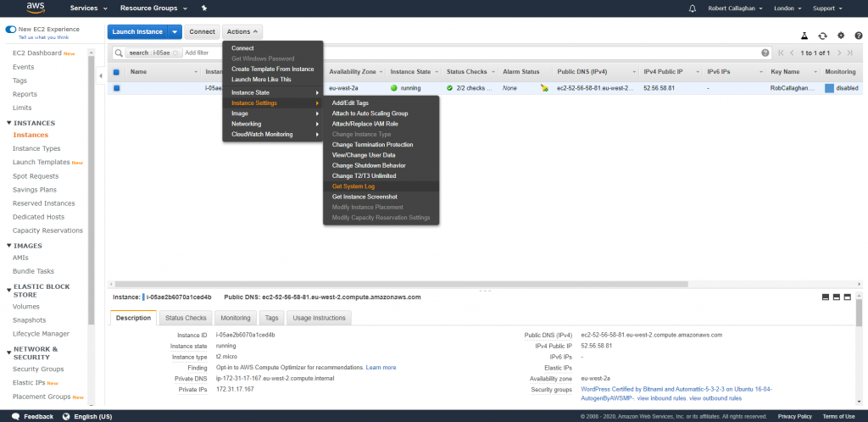868x422 pixels.
Task: Collapse the sidebar with the arrow handle
Action: (101, 75)
